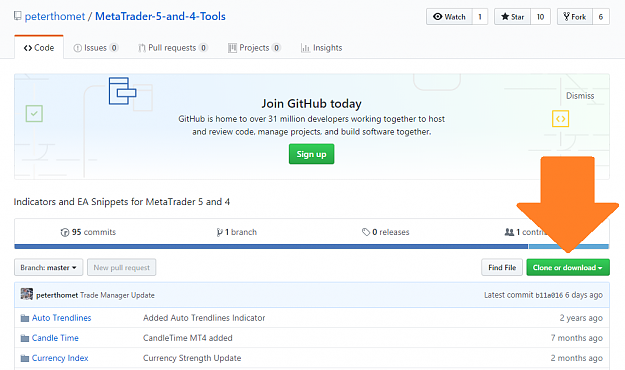Click the folder icon beside Auto Trendlines
This screenshot has height=370, width=625.
click(25, 318)
